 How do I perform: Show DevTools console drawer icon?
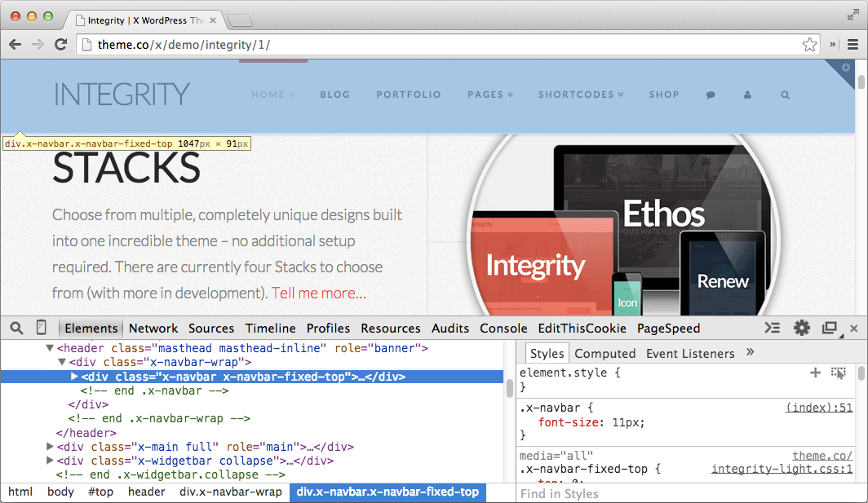pyautogui.click(x=773, y=329)
